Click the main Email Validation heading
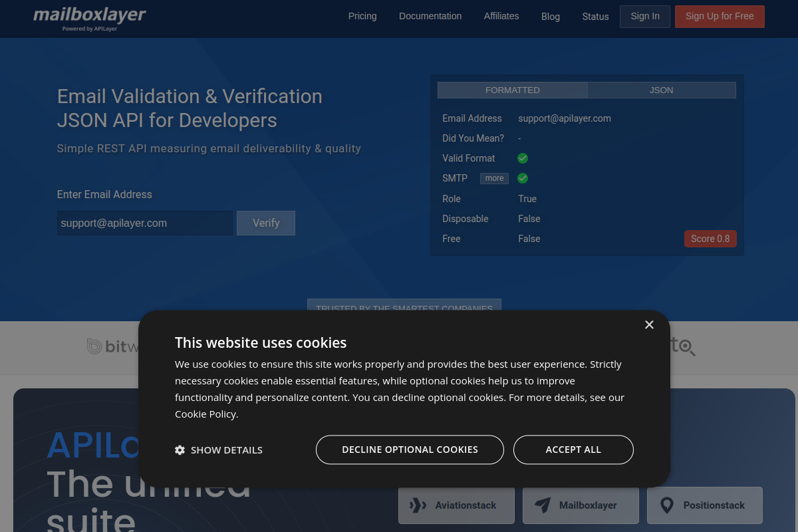 (x=190, y=108)
